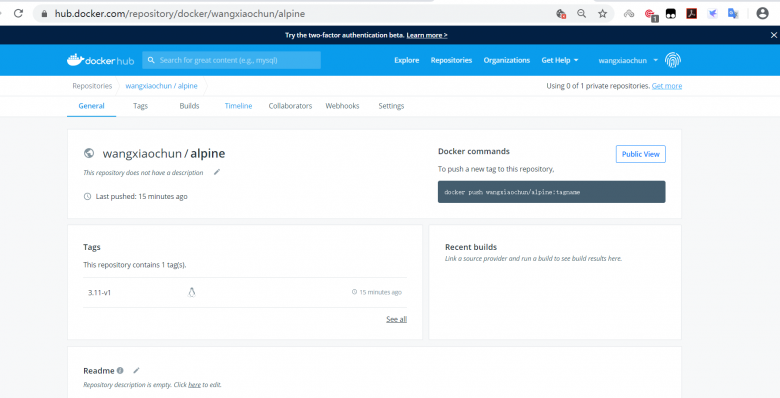This screenshot has width=780, height=398.
Task: Open the Chrome profile avatar icon
Action: pyautogui.click(x=762, y=13)
